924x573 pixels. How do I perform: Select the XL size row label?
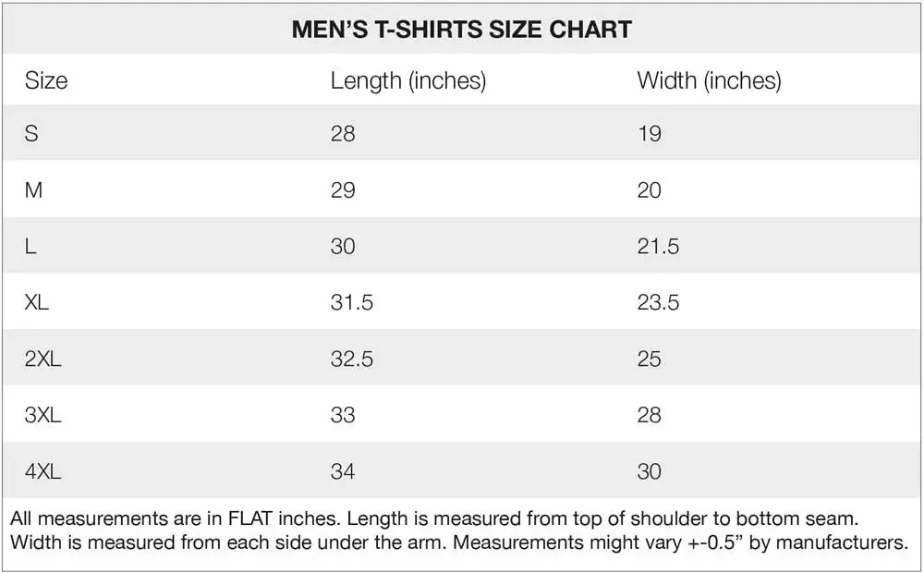[37, 303]
